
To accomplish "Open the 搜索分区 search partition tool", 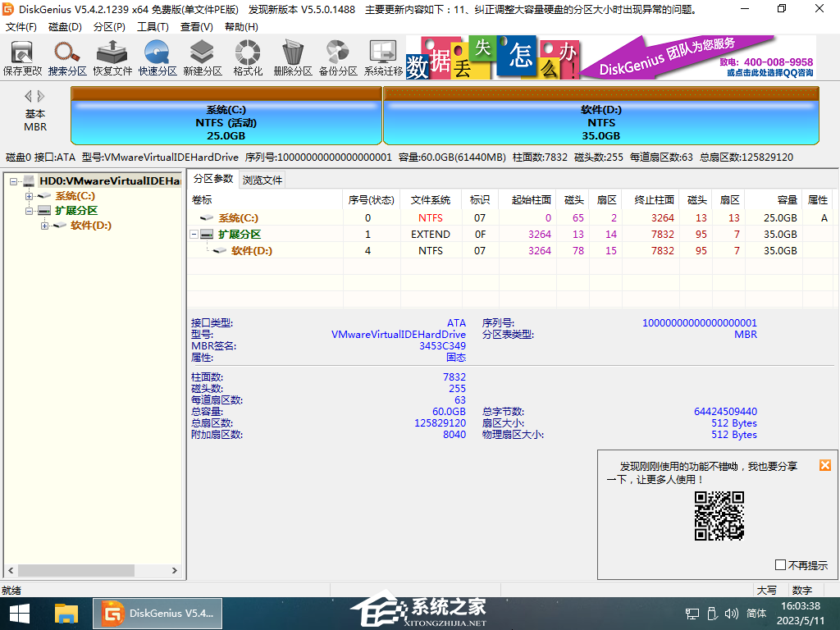I will [x=67, y=57].
